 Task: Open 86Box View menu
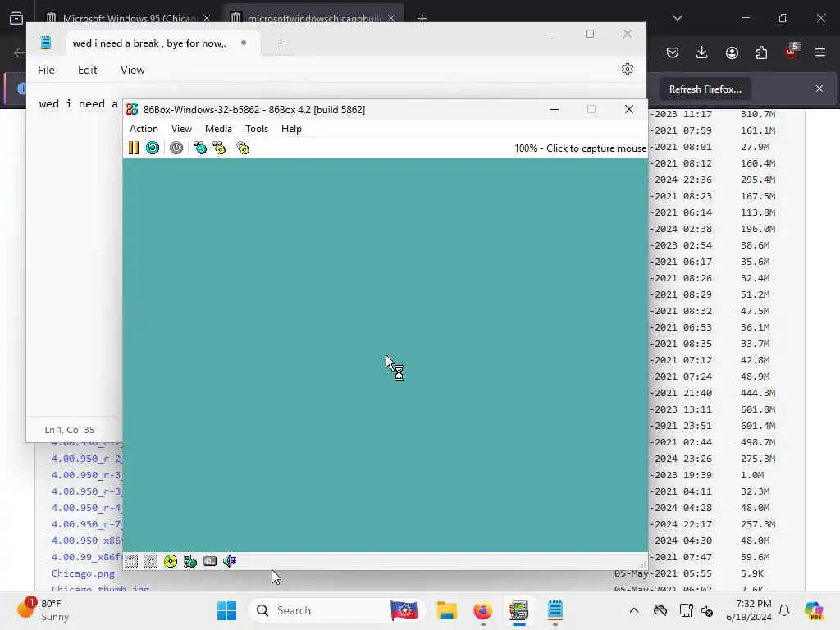point(181,129)
